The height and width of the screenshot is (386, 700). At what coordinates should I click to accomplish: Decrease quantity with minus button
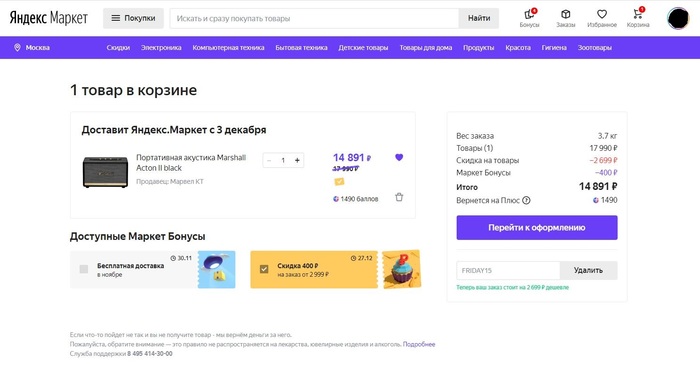(269, 160)
